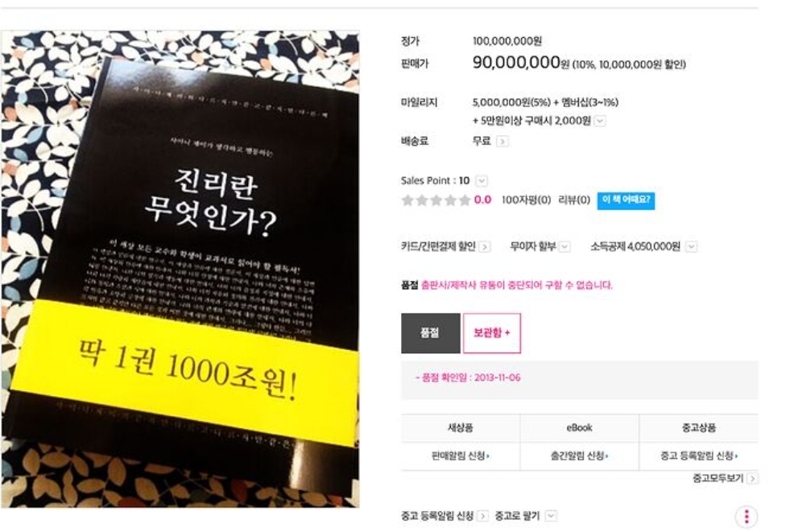Image resolution: width=802 pixels, height=532 pixels.
Task: Click the book cover product image
Action: click(180, 270)
